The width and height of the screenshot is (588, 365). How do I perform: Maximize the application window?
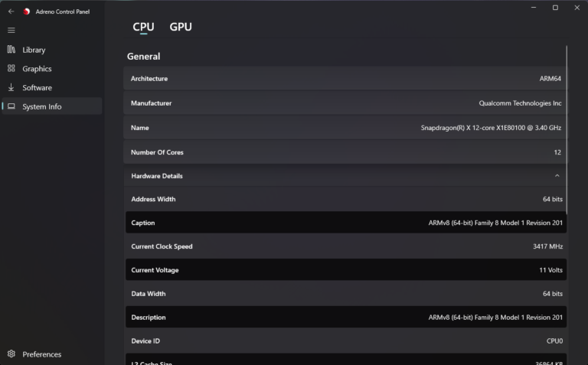point(555,8)
